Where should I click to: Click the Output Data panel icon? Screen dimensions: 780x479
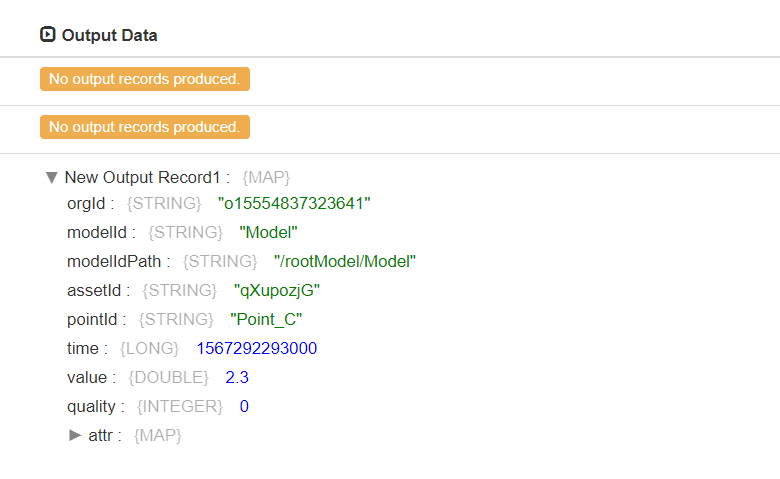pos(47,35)
